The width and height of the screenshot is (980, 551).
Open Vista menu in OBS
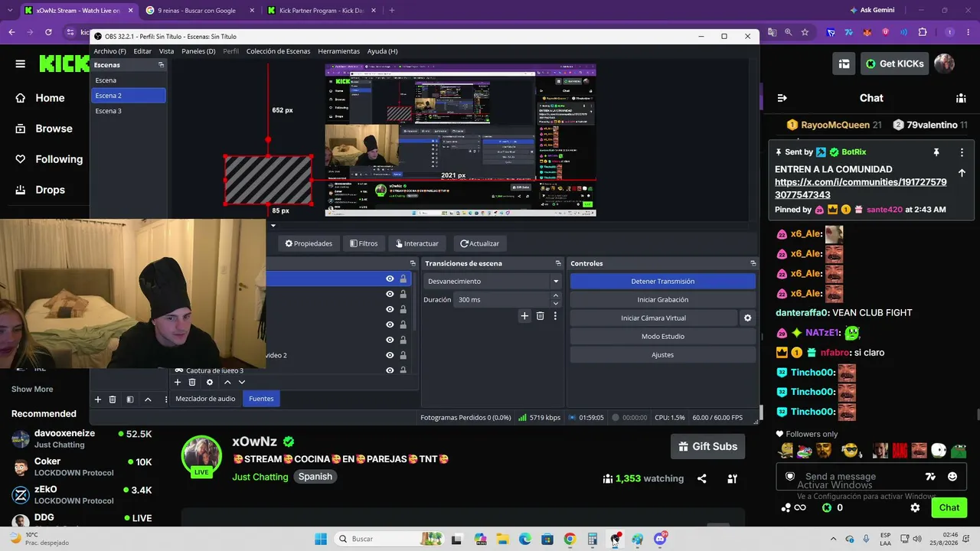166,51
